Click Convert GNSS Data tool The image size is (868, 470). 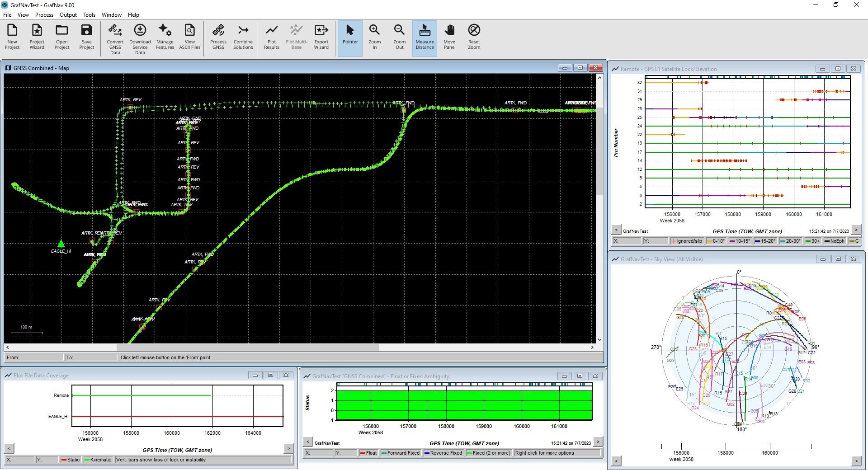tap(115, 38)
